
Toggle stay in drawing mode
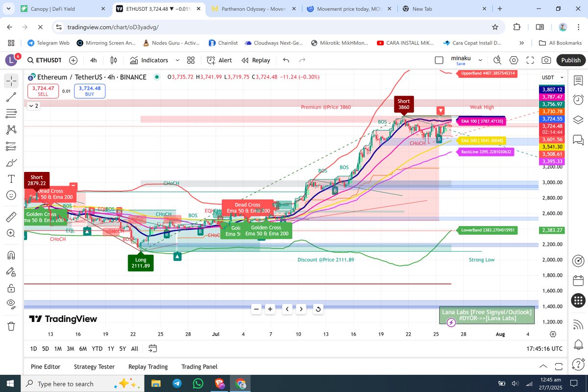point(11,271)
